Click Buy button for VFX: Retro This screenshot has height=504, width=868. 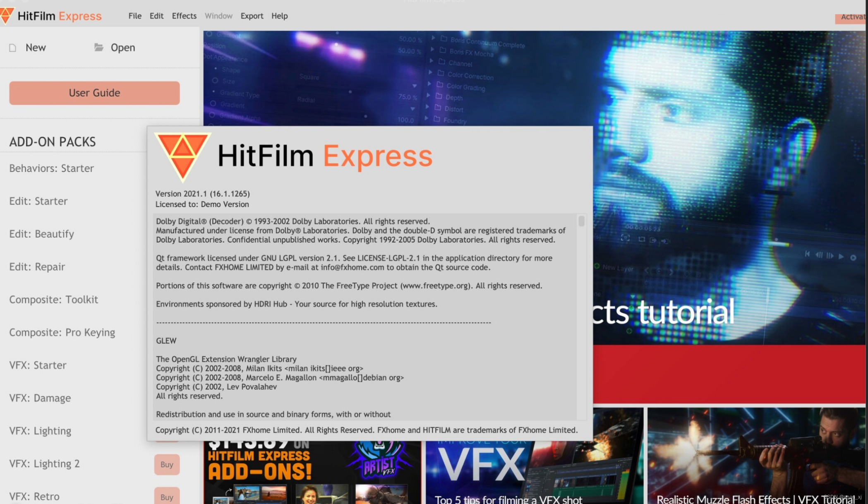[x=167, y=497]
